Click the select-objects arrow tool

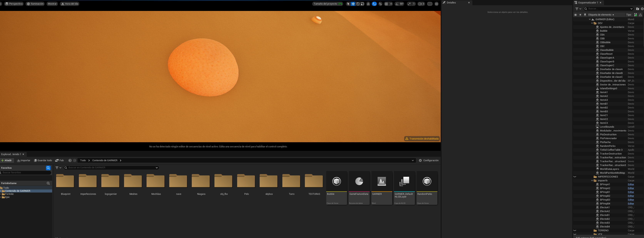[348, 4]
